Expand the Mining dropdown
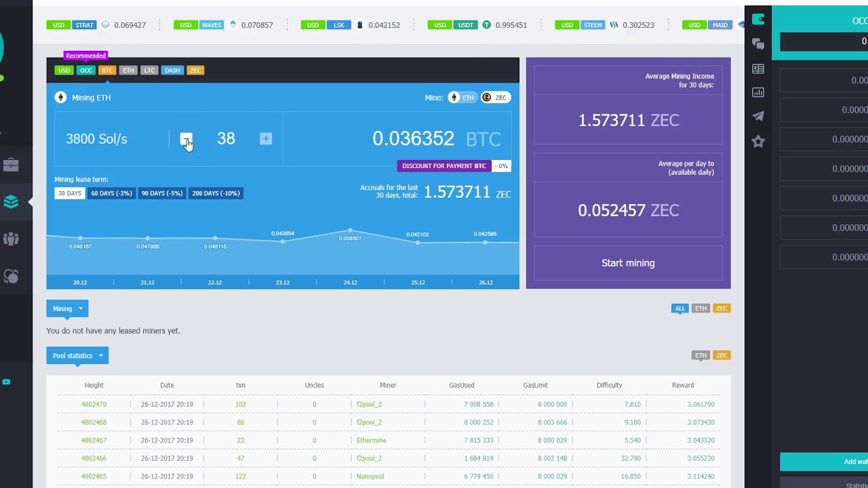Image resolution: width=868 pixels, height=488 pixels. (x=67, y=308)
